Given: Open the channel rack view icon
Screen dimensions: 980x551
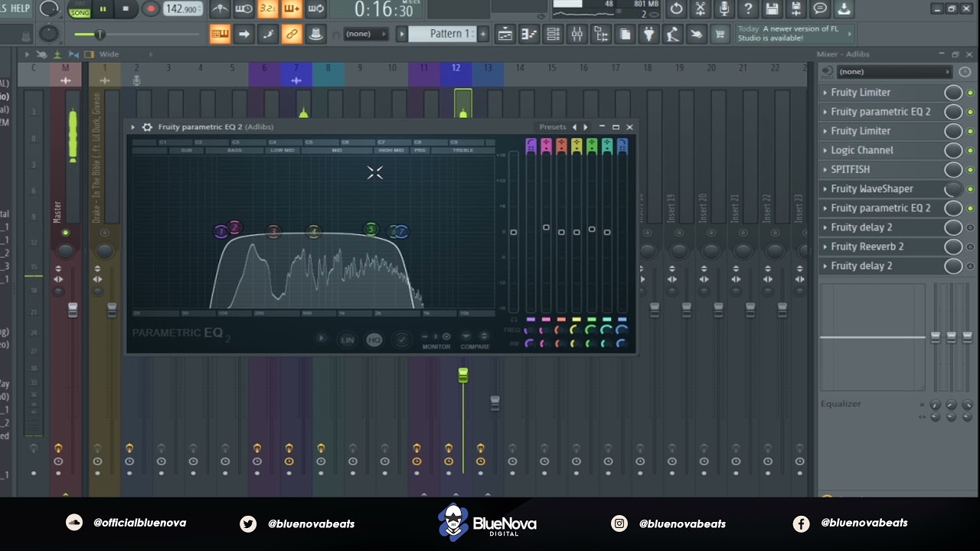Looking at the screenshot, I should [x=553, y=34].
